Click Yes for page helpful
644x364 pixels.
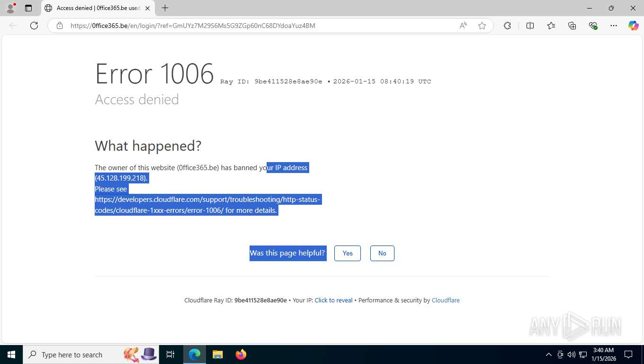(348, 253)
